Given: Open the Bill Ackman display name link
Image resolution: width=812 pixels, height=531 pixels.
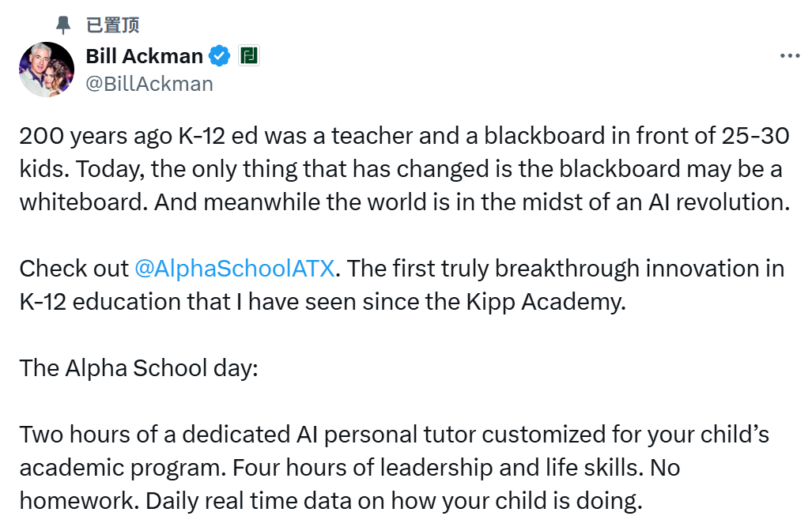Looking at the screenshot, I should coord(144,56).
